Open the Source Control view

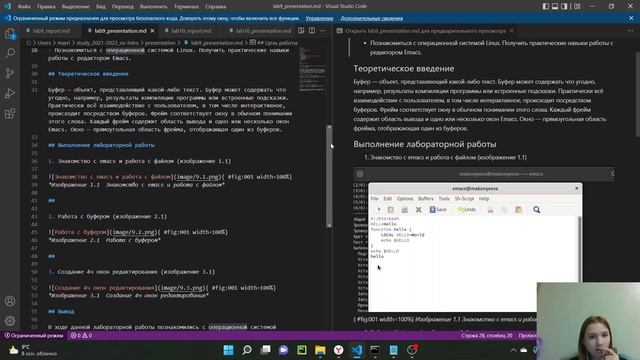tap(10, 73)
